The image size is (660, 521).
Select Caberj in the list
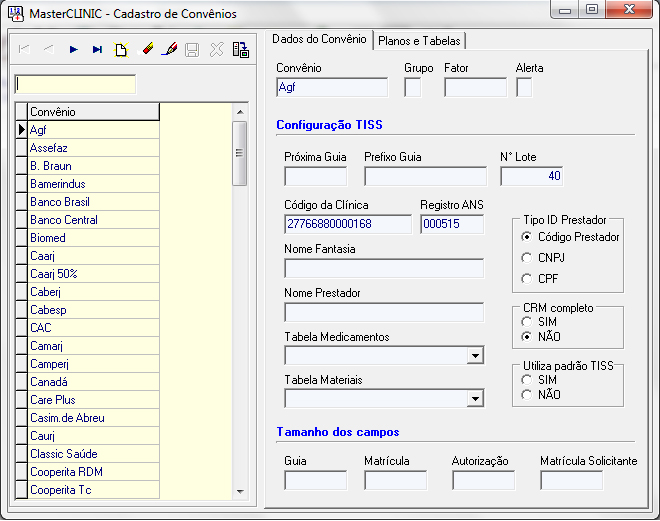[93, 292]
